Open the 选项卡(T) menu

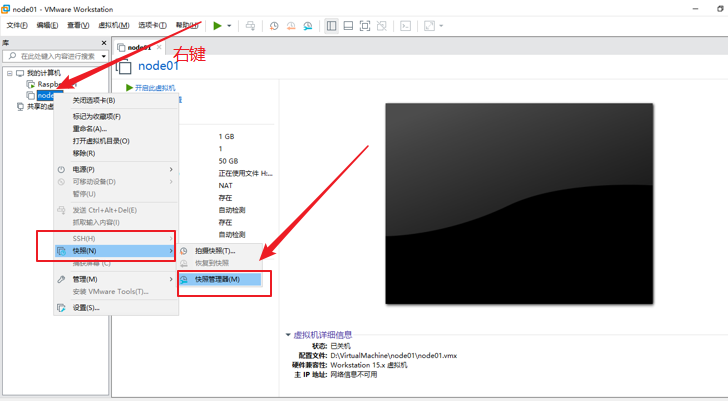152,25
